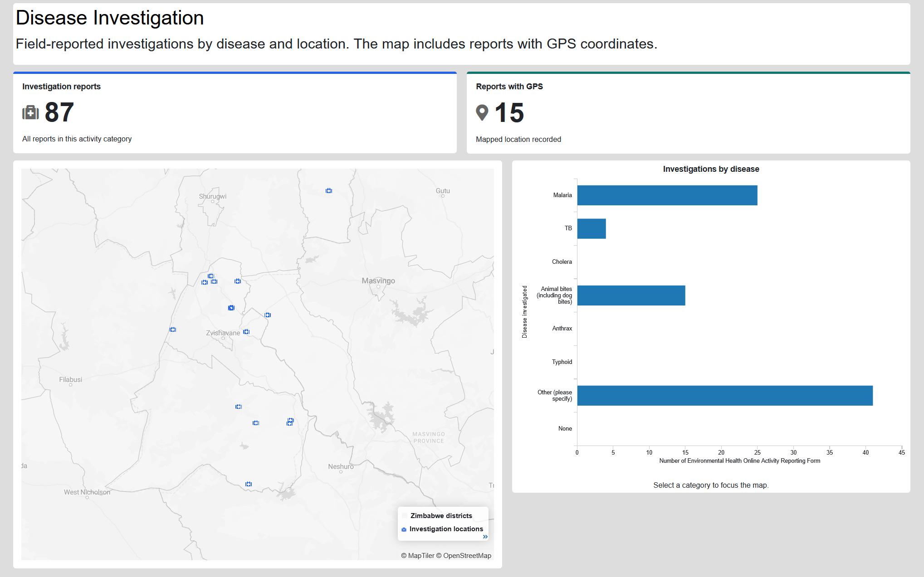924x577 pixels.
Task: Click the Filabusi town label on map
Action: pos(71,379)
